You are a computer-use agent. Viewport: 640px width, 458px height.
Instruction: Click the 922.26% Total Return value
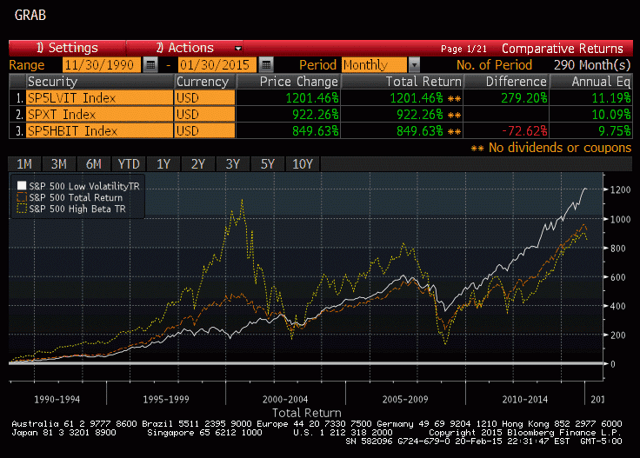420,115
